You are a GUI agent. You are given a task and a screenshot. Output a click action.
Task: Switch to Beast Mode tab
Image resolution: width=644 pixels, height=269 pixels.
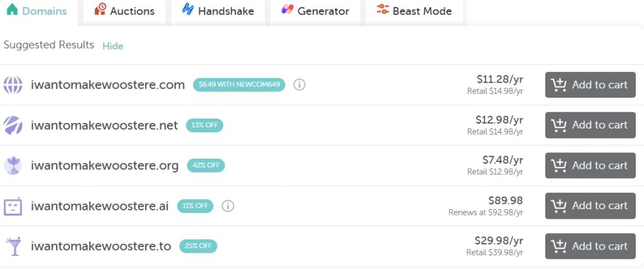coord(414,11)
